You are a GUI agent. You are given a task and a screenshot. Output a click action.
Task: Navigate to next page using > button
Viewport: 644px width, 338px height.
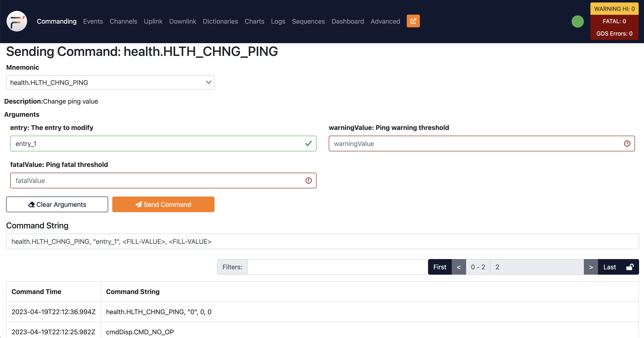click(x=591, y=267)
